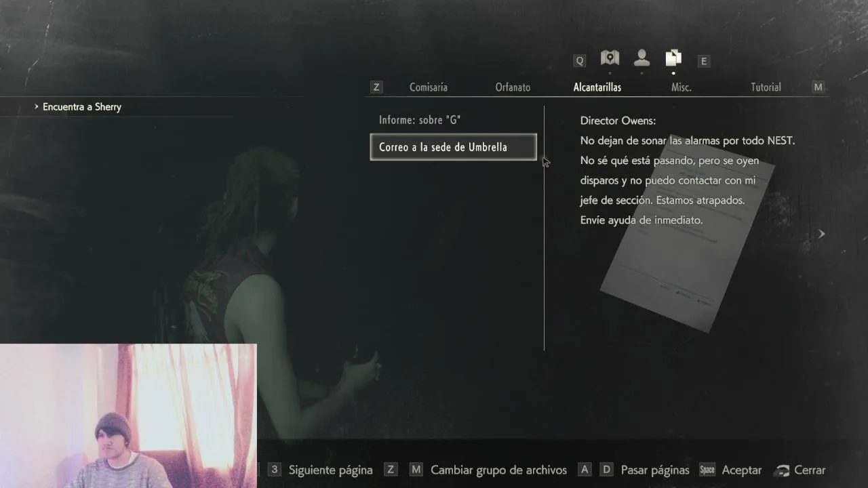
Task: Click the D key icon near Pasar páginas
Action: 607,470
